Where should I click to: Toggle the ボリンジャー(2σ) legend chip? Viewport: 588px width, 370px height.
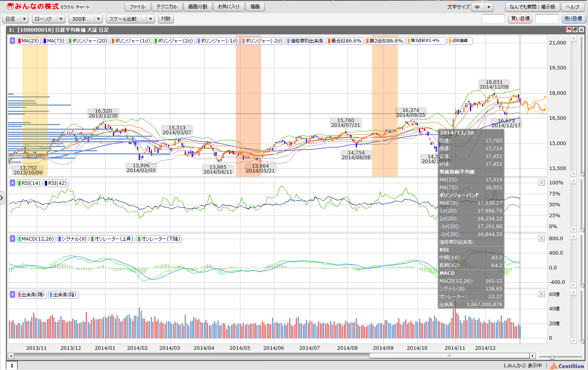173,41
